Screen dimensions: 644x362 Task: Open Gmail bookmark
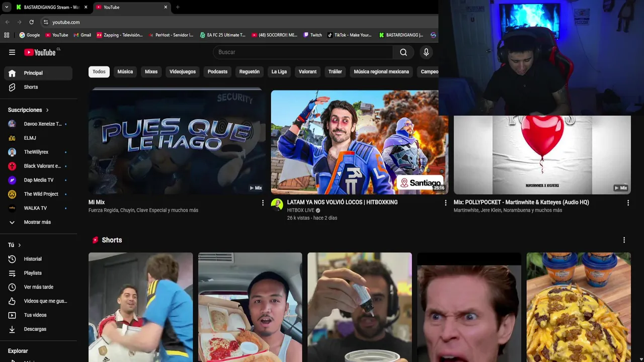click(x=83, y=35)
